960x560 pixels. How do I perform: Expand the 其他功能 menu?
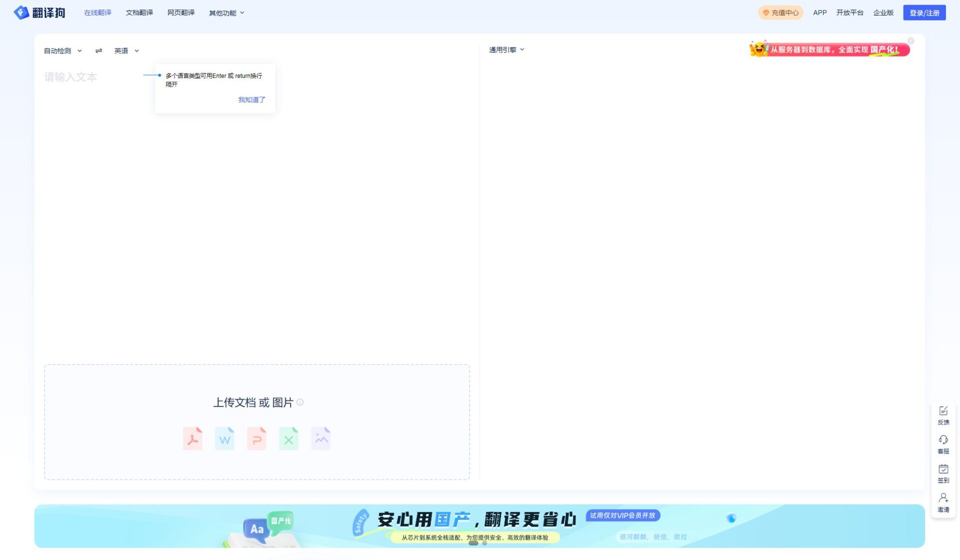[x=226, y=12]
